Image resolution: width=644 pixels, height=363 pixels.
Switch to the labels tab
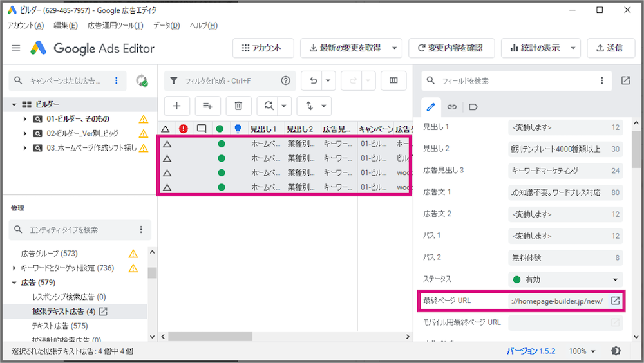click(x=473, y=107)
